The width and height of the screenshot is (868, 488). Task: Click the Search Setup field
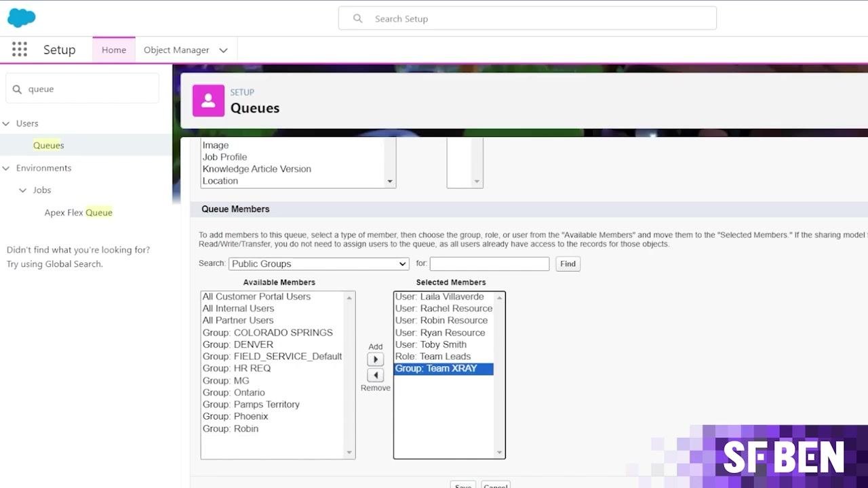point(528,18)
